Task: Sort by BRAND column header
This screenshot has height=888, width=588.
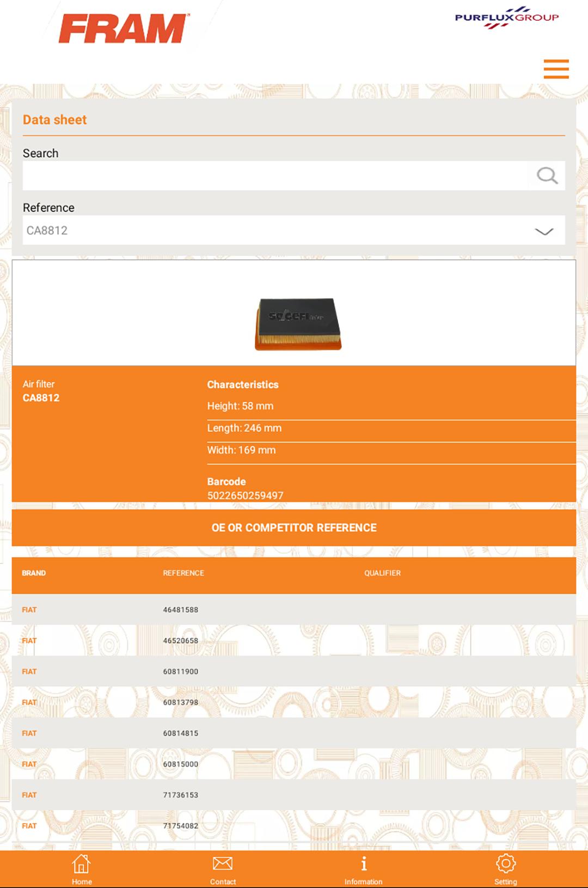Action: pyautogui.click(x=34, y=573)
